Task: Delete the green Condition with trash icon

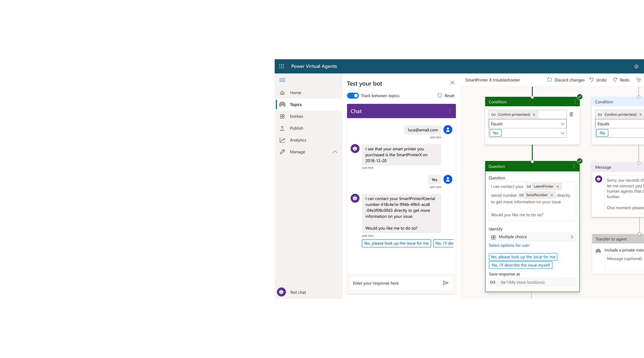Action: (571, 114)
